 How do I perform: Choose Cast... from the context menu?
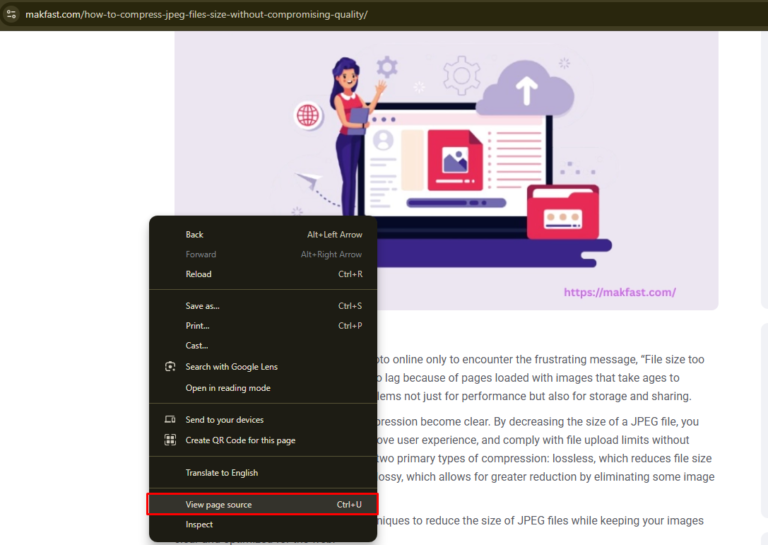point(196,346)
